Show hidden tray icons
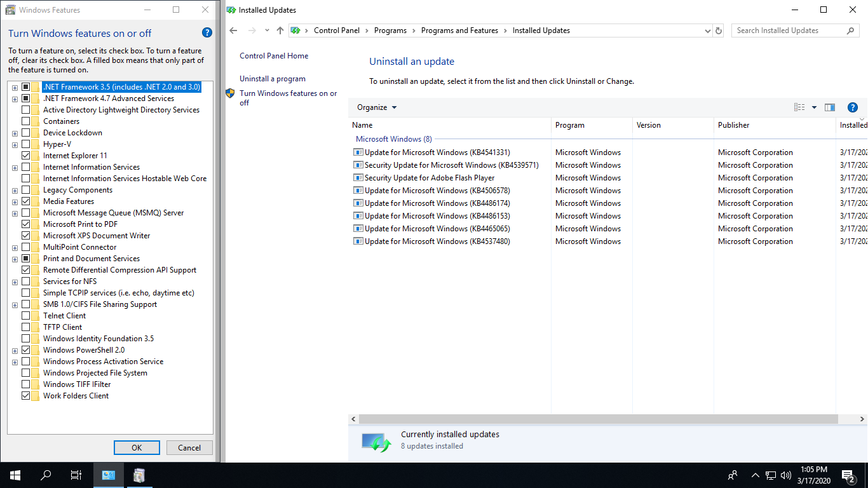 tap(756, 475)
